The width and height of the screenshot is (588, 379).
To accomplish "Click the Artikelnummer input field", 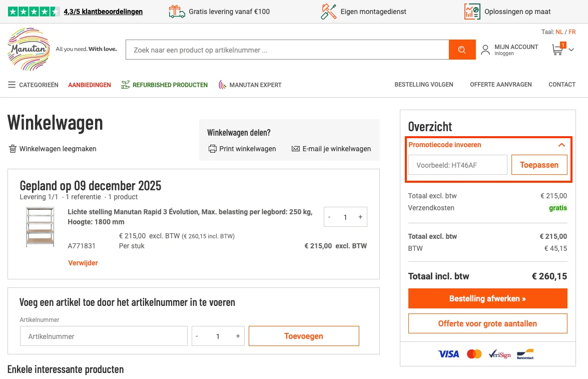I will [104, 336].
